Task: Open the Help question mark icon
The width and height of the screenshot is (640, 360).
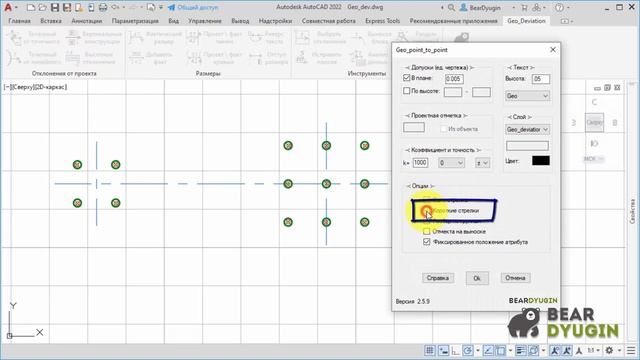Action: (559, 7)
